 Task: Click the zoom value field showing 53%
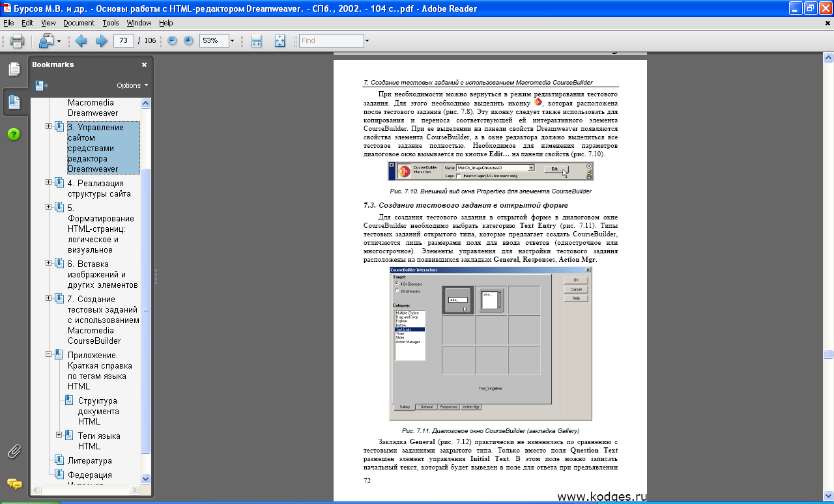[213, 40]
